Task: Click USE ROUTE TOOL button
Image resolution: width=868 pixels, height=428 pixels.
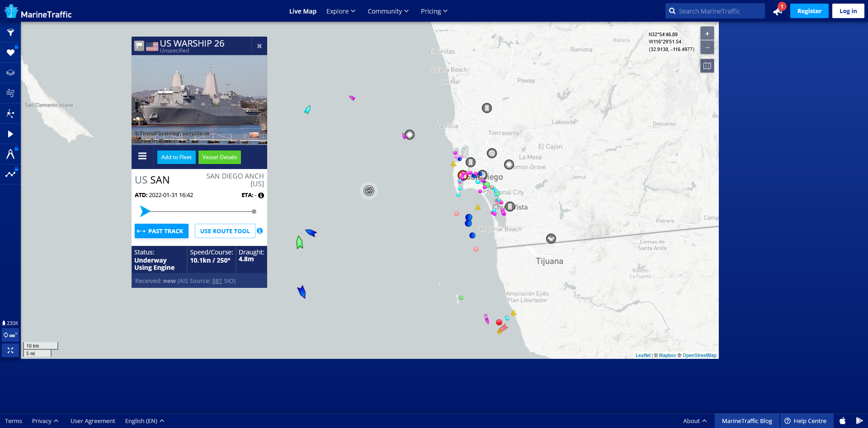Action: [225, 231]
